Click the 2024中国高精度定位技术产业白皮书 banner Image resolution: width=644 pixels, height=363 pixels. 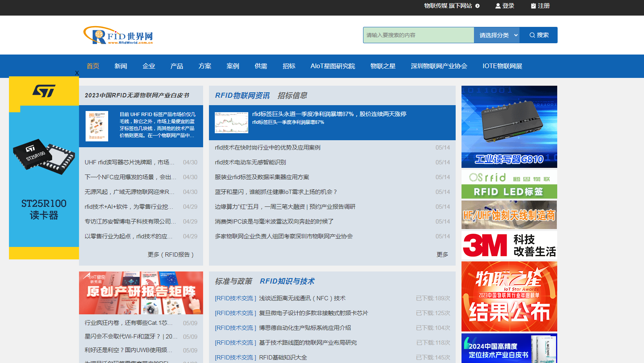pos(509,348)
